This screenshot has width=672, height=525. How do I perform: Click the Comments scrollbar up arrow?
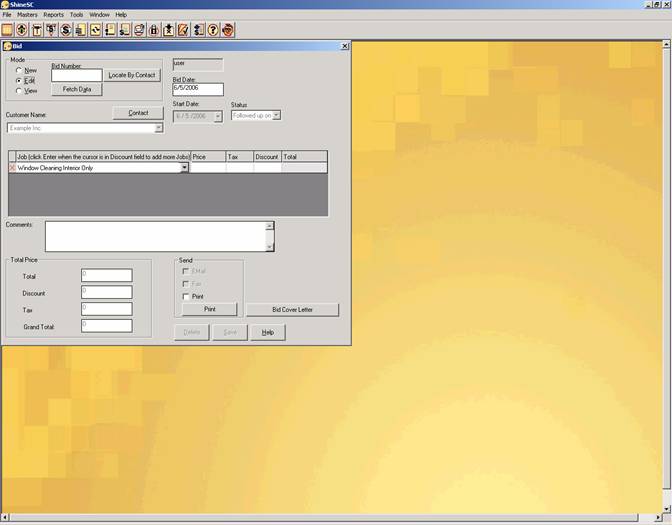pyautogui.click(x=270, y=226)
